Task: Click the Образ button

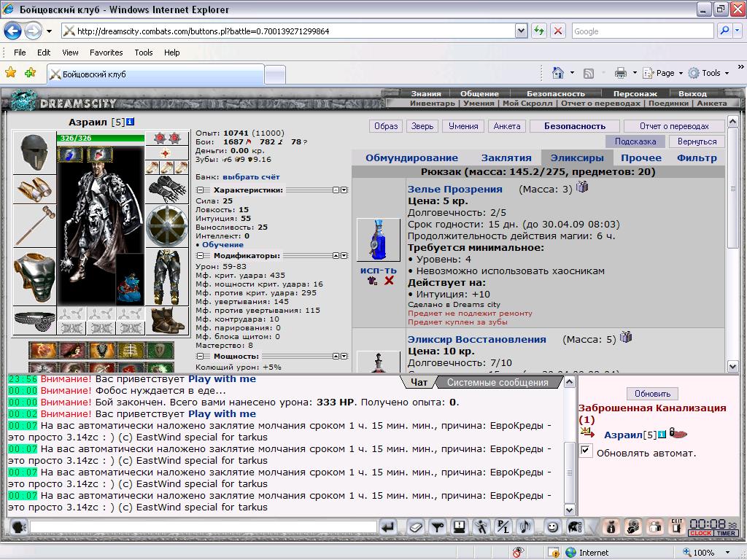Action: coord(386,126)
